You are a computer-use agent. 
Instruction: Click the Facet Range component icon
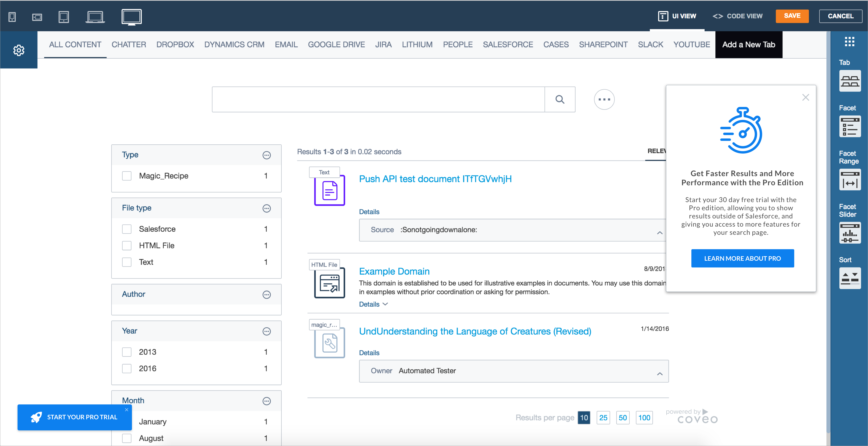pos(850,180)
